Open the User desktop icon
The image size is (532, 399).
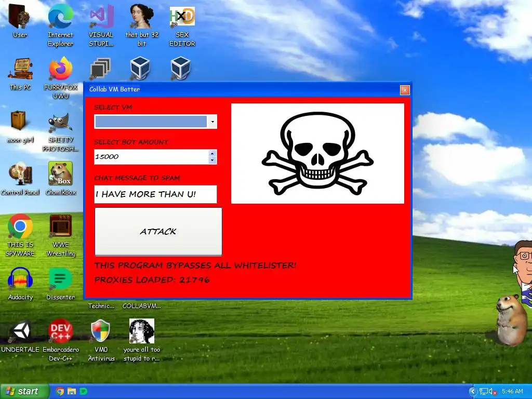click(20, 20)
